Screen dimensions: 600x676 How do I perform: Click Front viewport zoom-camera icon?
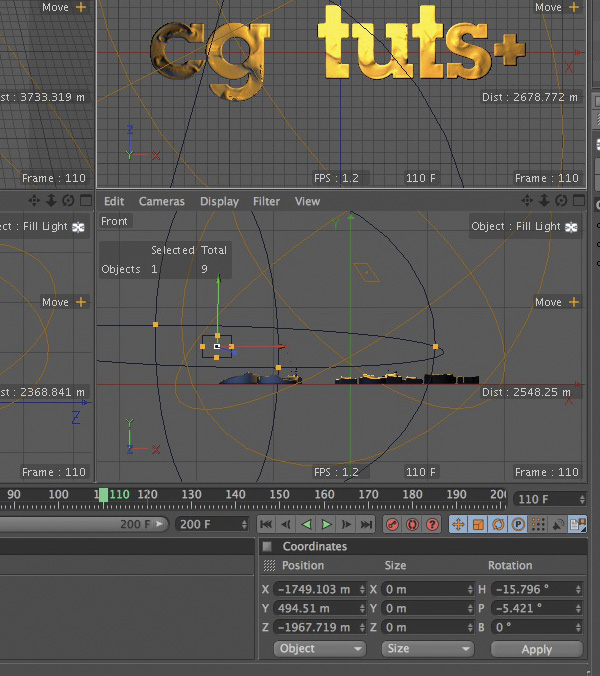click(x=544, y=200)
